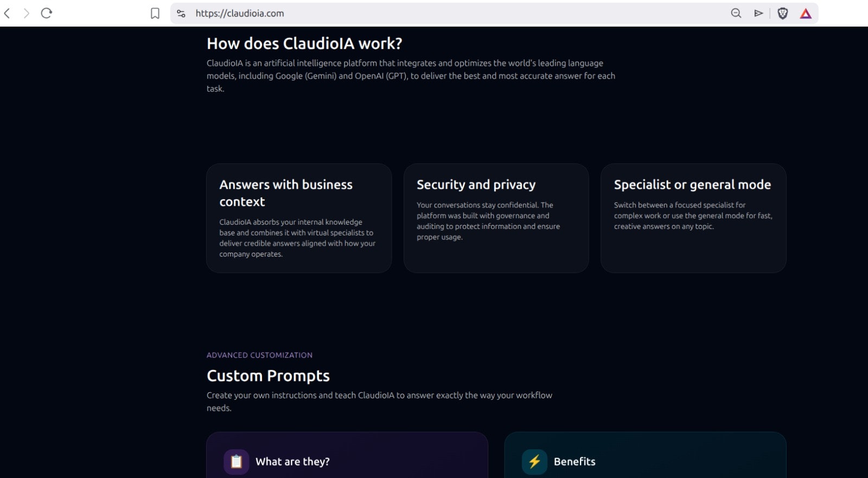Zoom out the page using the magnifier icon

(x=736, y=13)
